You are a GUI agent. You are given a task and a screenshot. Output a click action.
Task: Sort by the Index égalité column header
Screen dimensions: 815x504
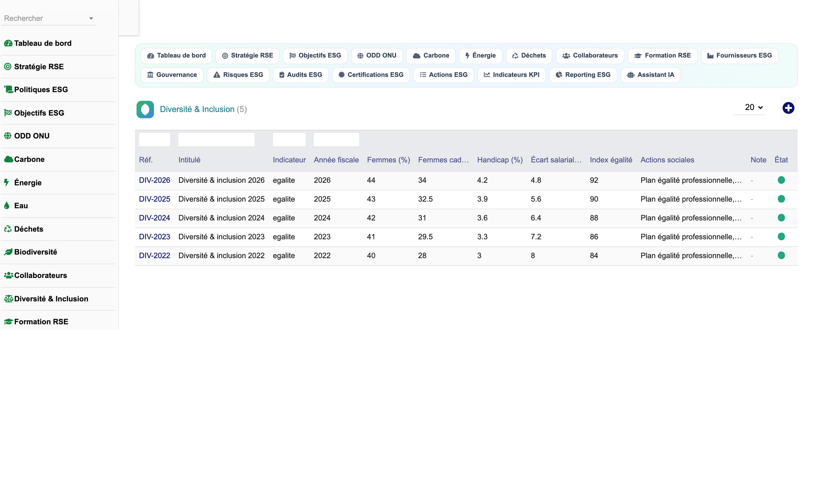tap(611, 160)
